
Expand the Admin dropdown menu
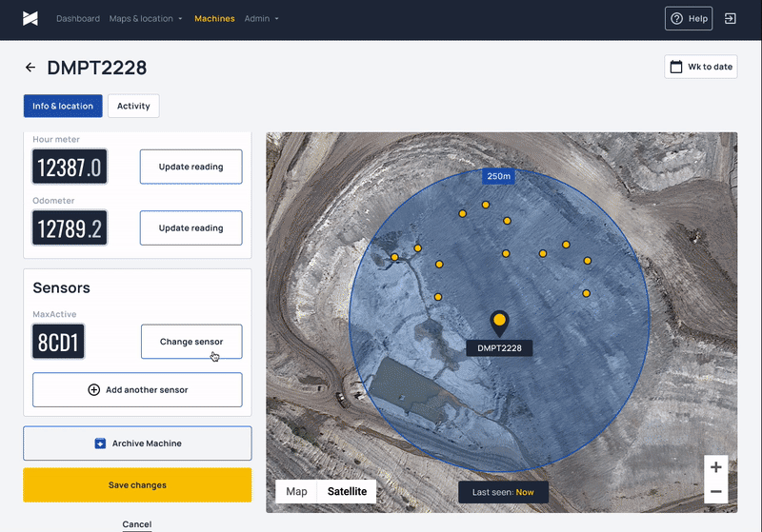[x=261, y=18]
